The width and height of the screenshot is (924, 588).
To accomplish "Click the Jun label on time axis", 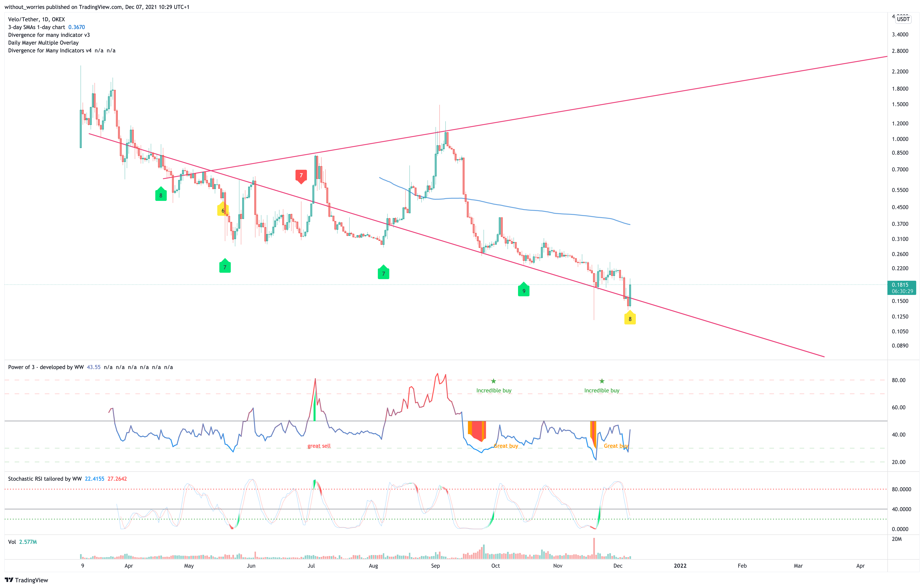I will [251, 566].
